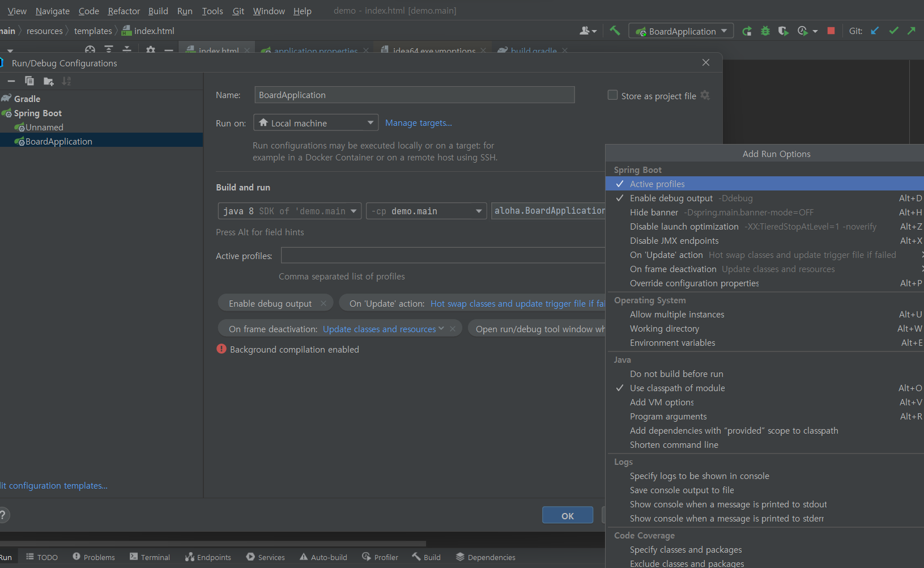The width and height of the screenshot is (924, 568).
Task: Remove configuration with the minus icon
Action: [x=11, y=81]
